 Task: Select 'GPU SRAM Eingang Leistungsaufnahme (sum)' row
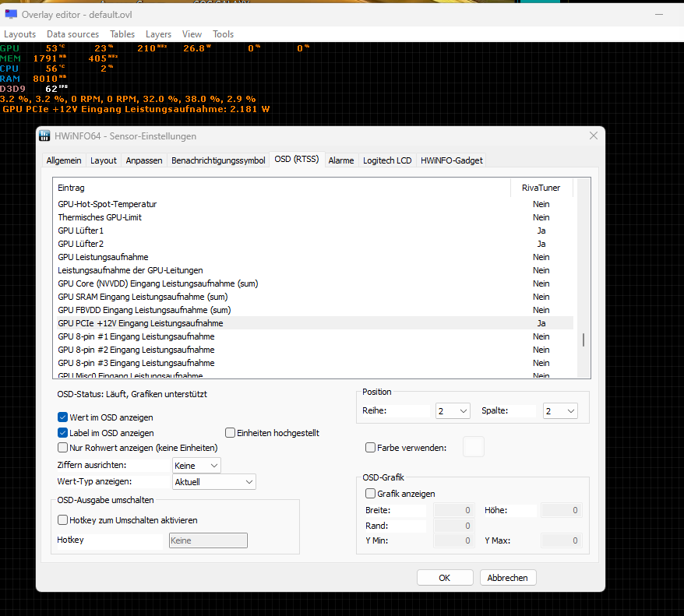coord(313,297)
